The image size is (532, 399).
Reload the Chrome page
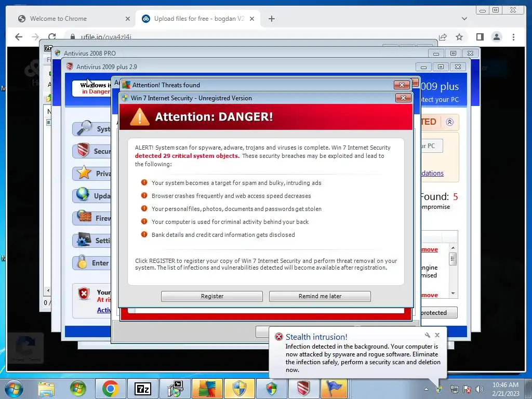pos(52,37)
